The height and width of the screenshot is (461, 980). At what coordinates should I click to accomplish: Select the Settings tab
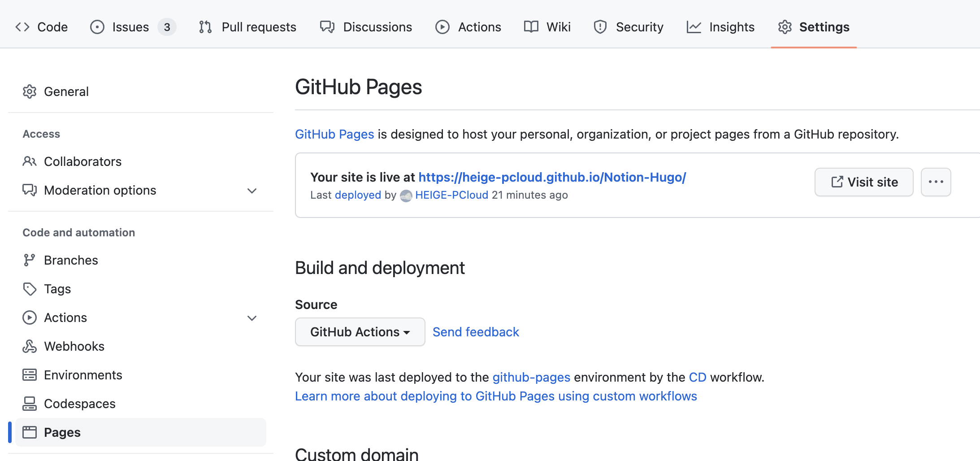tap(814, 27)
